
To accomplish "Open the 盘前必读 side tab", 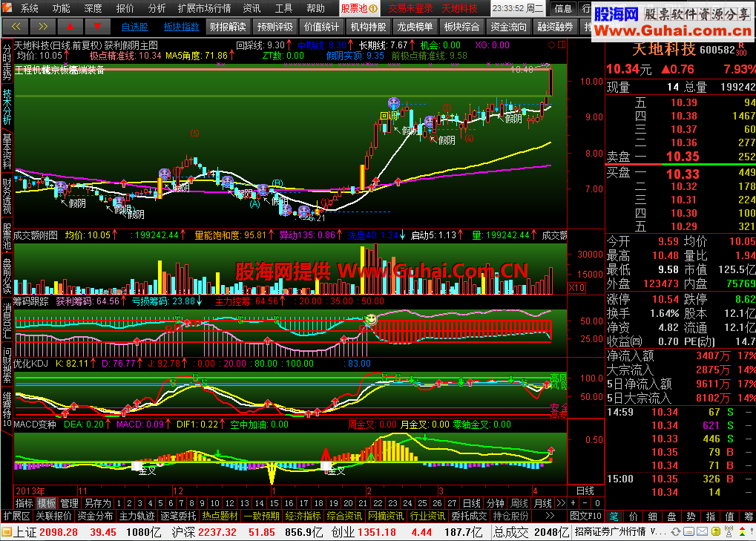I will 7,276.
